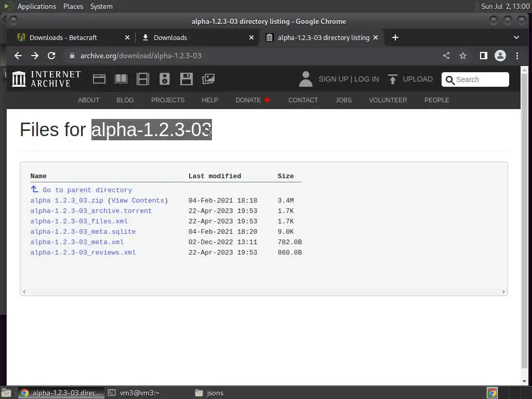532x399 pixels.
Task: Open the Video film strip icon
Action: (x=143, y=79)
